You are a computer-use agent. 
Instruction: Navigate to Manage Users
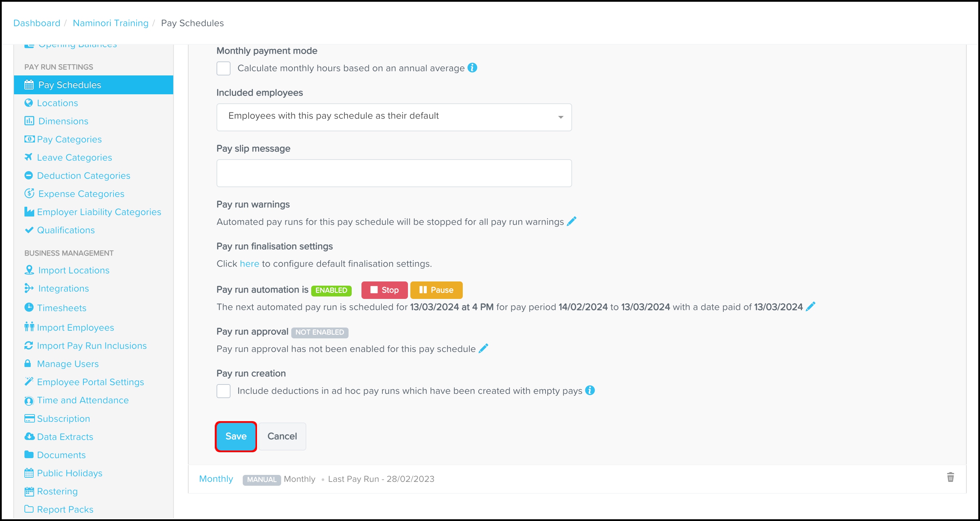click(x=67, y=364)
